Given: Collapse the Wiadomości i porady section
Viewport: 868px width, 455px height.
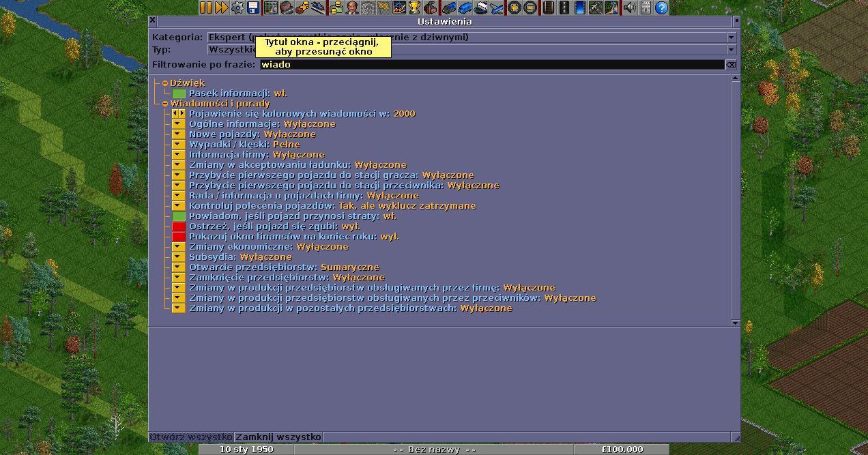Looking at the screenshot, I should (165, 104).
